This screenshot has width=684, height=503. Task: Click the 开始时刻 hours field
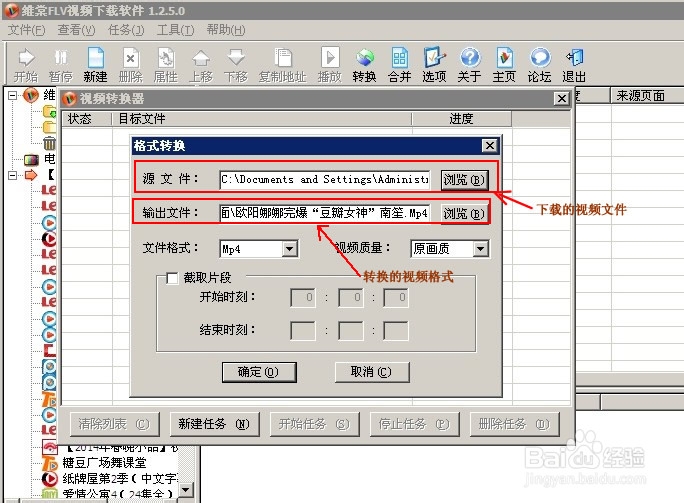303,298
